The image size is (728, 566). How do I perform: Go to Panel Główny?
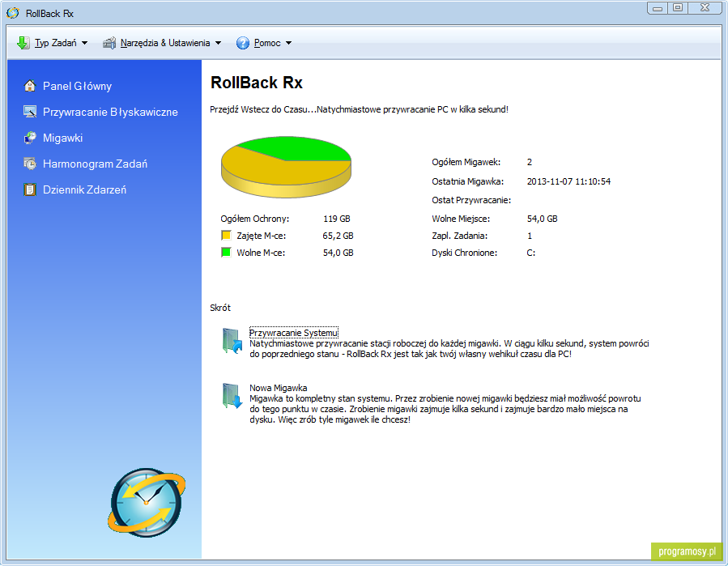[x=77, y=87]
